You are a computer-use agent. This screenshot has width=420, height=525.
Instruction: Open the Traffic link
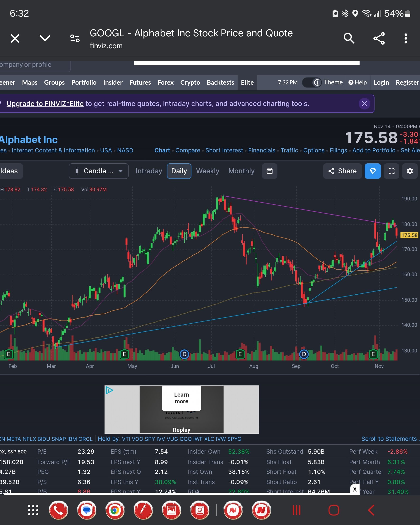coord(289,150)
